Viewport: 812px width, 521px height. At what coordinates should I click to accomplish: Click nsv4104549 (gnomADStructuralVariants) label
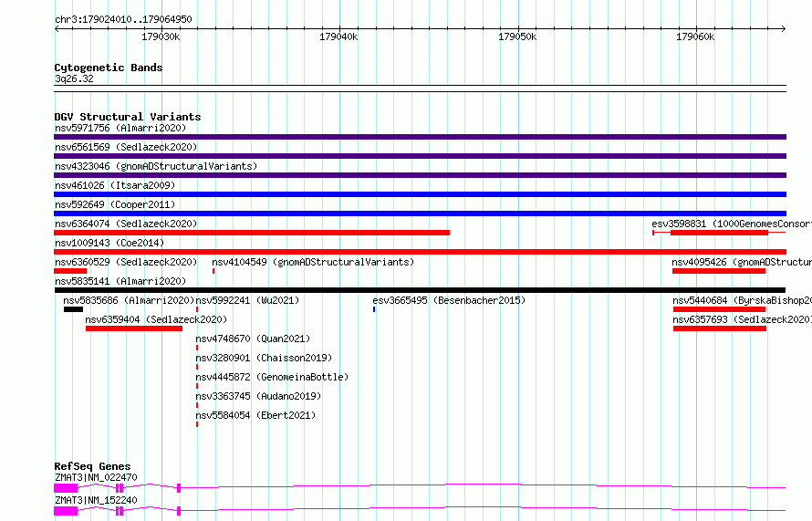313,262
